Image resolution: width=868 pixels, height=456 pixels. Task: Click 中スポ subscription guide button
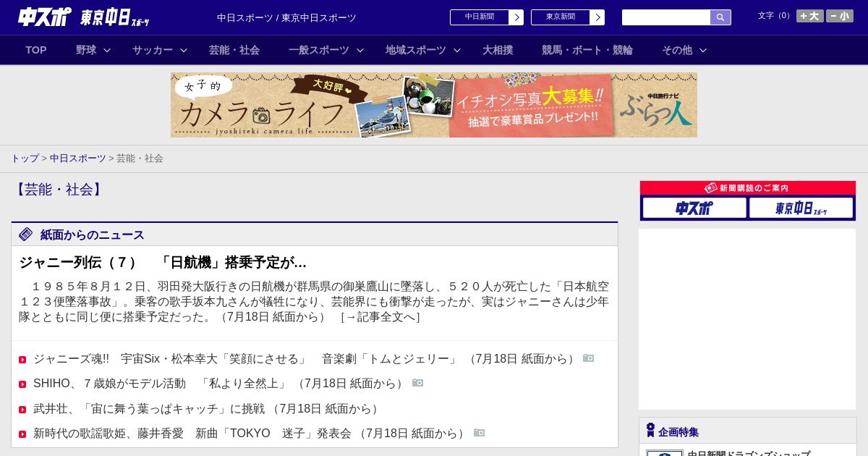[x=694, y=208]
